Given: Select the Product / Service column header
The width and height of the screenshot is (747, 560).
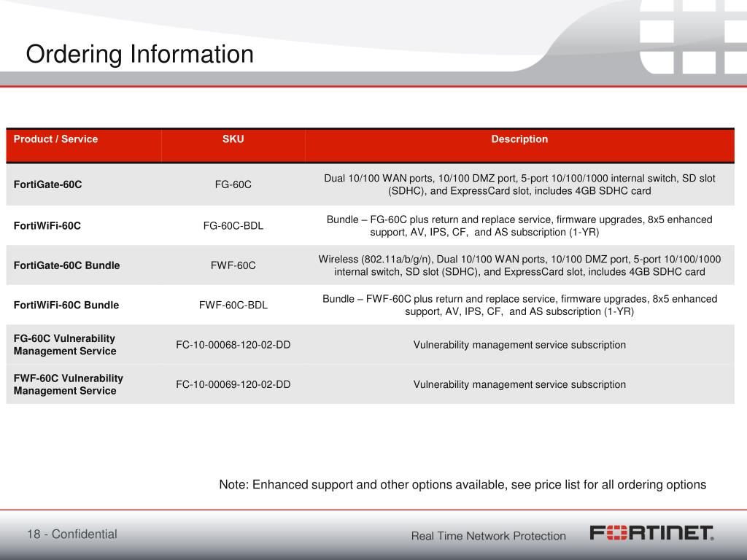Looking at the screenshot, I should click(x=55, y=139).
